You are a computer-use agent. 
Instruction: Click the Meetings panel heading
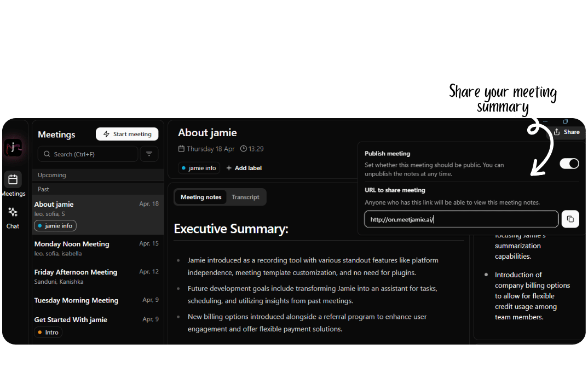56,135
